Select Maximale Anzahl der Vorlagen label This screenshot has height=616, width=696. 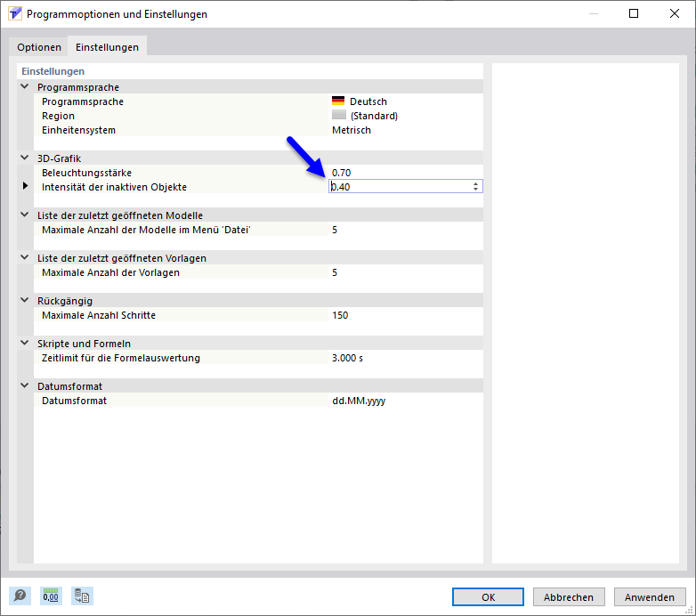click(x=110, y=272)
